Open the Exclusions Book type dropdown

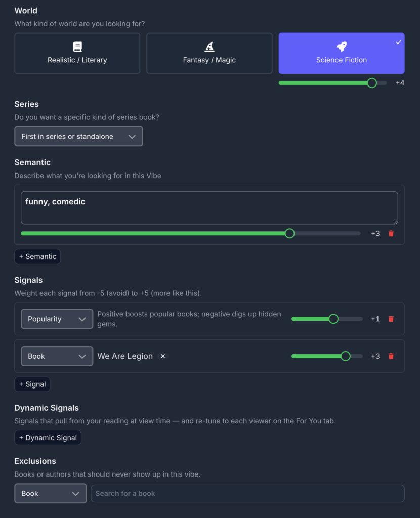[51, 494]
